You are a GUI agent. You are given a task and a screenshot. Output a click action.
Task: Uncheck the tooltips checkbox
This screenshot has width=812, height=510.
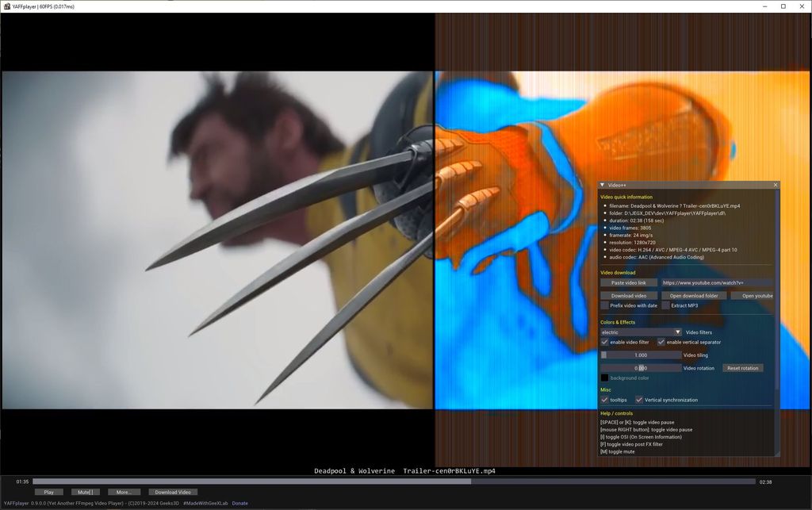604,400
